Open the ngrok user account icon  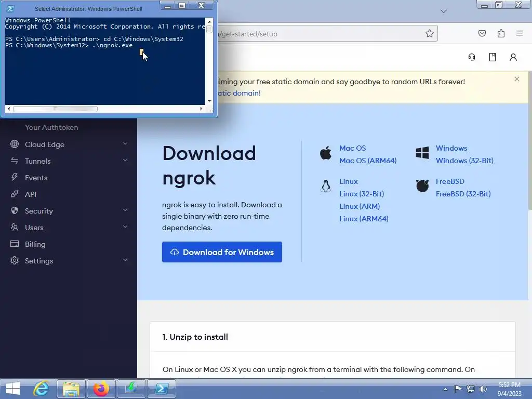[x=513, y=57]
